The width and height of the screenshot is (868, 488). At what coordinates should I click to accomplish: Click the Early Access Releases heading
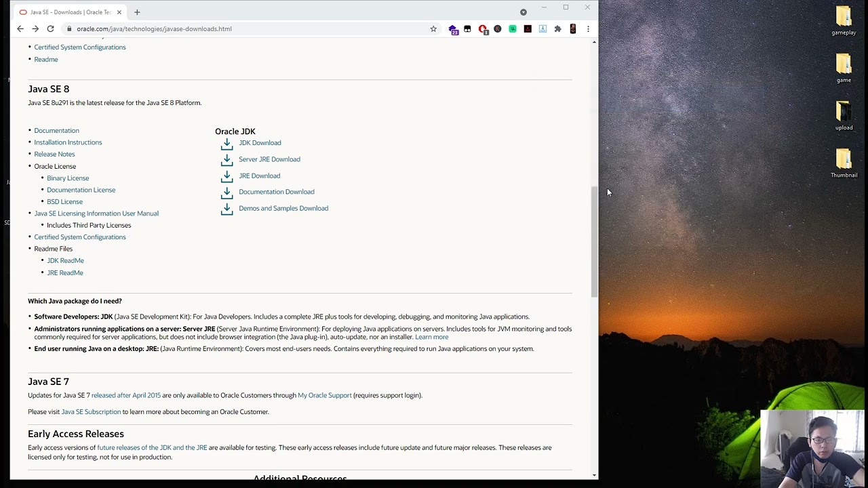coord(76,434)
